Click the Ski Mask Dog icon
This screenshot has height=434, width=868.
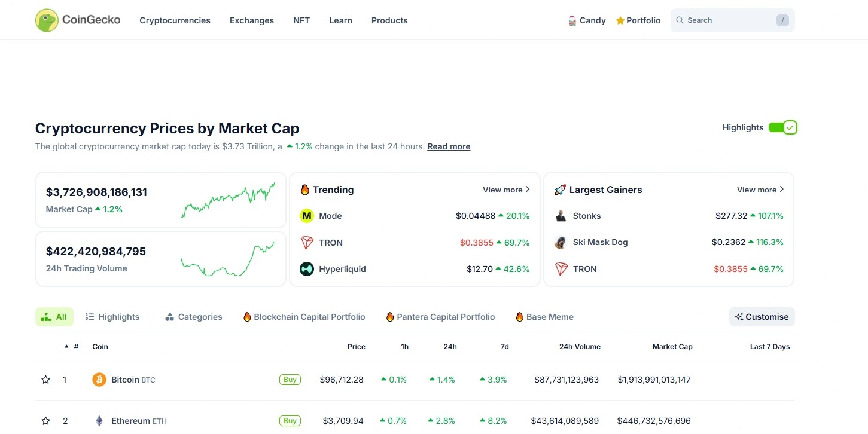pyautogui.click(x=561, y=242)
